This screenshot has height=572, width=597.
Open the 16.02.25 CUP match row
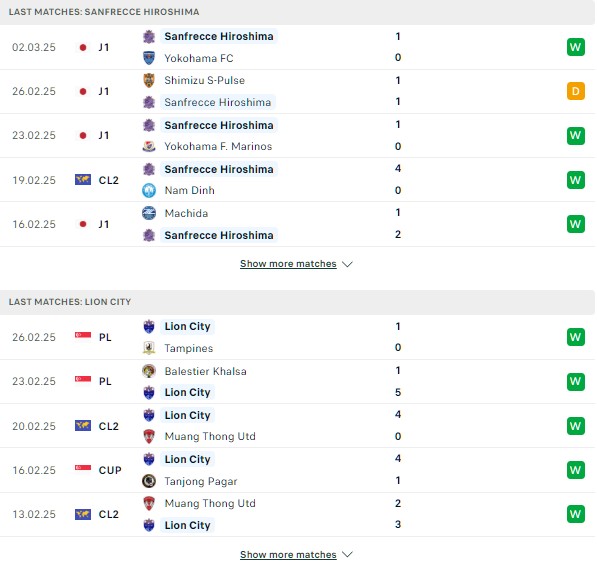pyautogui.click(x=297, y=470)
